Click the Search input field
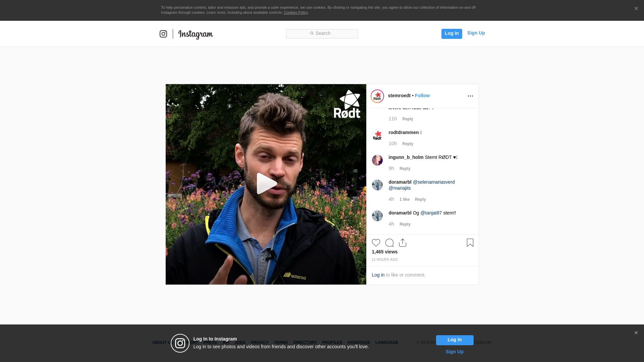The image size is (644, 362). pyautogui.click(x=322, y=34)
